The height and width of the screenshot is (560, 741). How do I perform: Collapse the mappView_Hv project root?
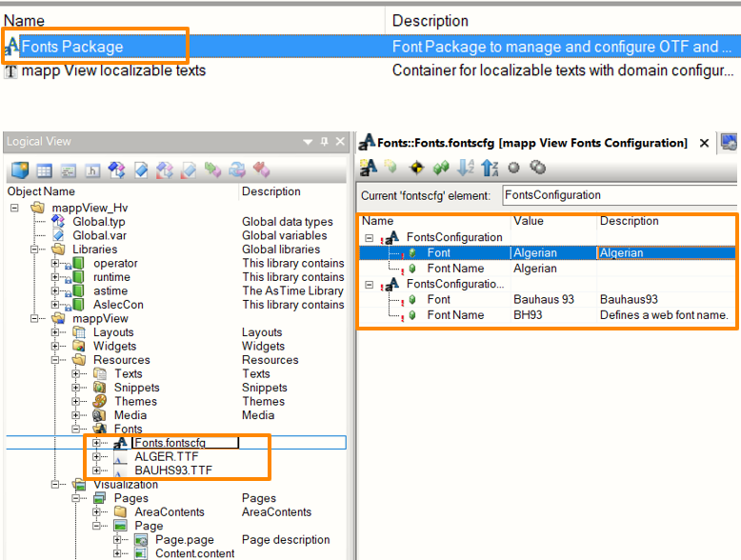pos(14,208)
